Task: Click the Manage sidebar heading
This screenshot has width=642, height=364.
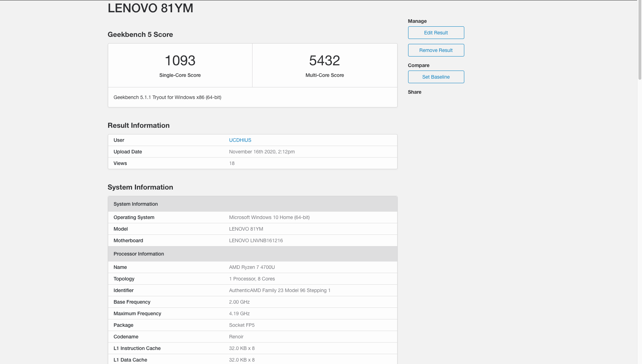Action: 417,21
